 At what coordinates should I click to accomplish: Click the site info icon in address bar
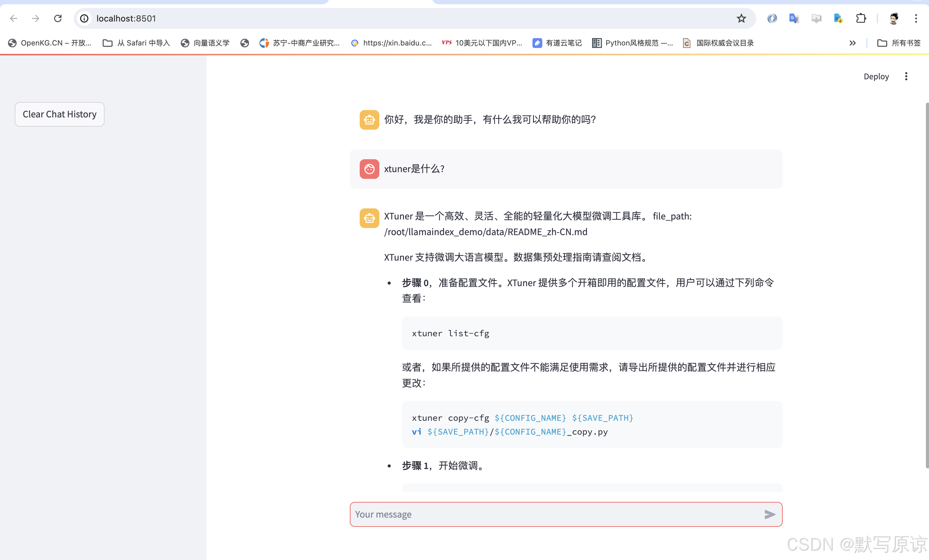point(84,18)
